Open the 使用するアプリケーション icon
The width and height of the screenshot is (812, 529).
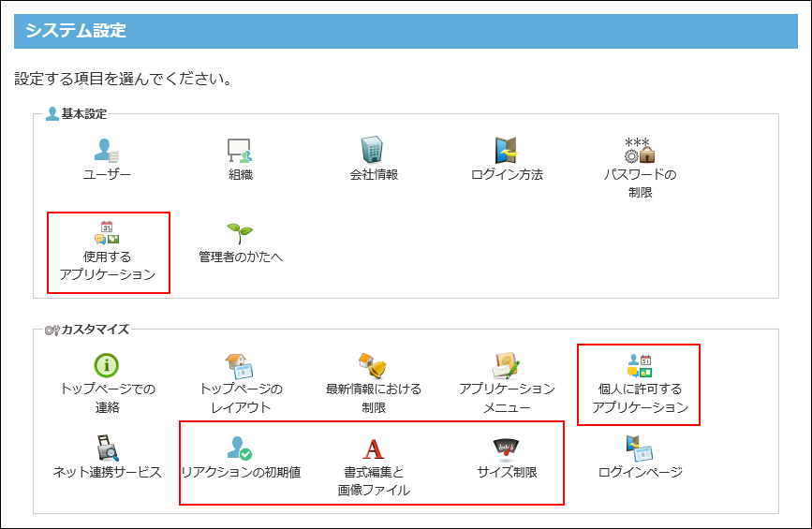coord(107,232)
